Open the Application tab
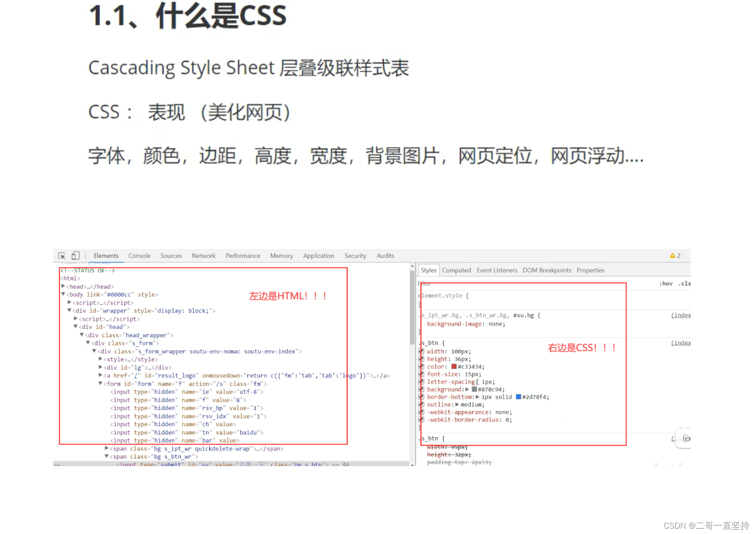Viewport: 756px width, 534px height. [x=319, y=256]
